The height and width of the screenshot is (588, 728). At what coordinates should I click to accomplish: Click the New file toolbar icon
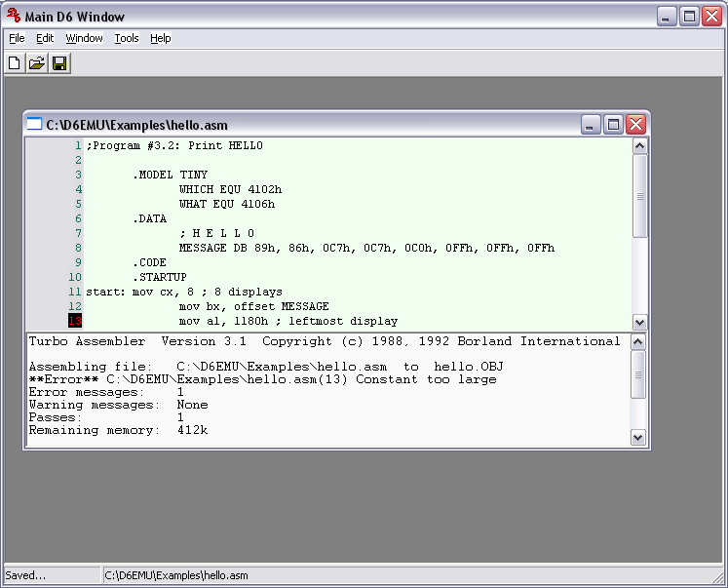coord(15,63)
